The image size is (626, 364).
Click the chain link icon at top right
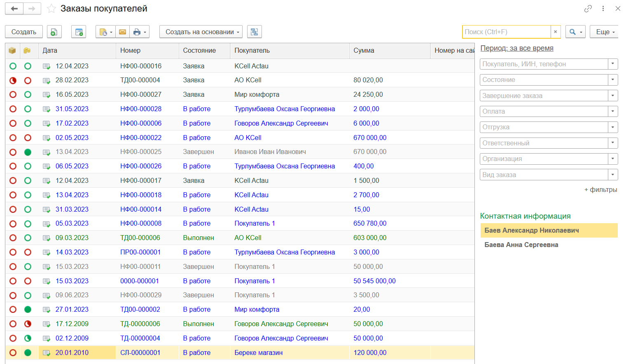[588, 9]
